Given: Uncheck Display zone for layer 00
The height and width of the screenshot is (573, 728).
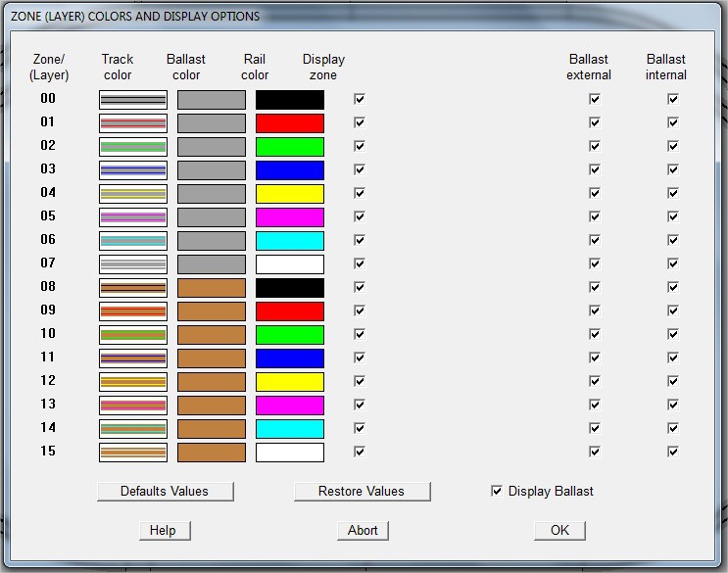Looking at the screenshot, I should (x=360, y=99).
